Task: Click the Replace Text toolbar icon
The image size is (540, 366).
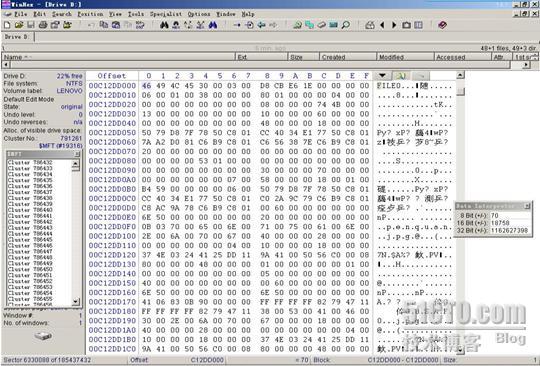Action: pos(188,25)
